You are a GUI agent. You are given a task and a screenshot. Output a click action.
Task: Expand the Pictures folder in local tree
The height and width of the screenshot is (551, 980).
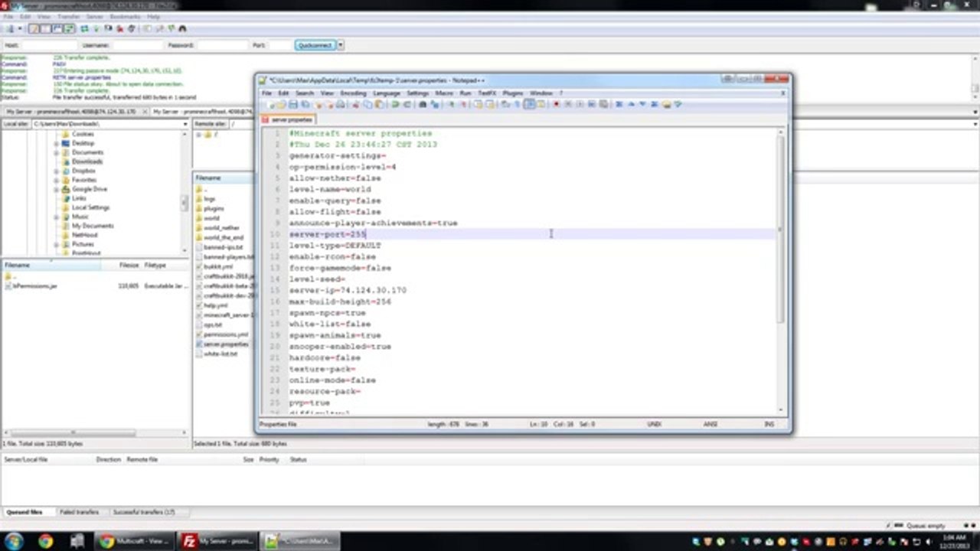coord(57,244)
